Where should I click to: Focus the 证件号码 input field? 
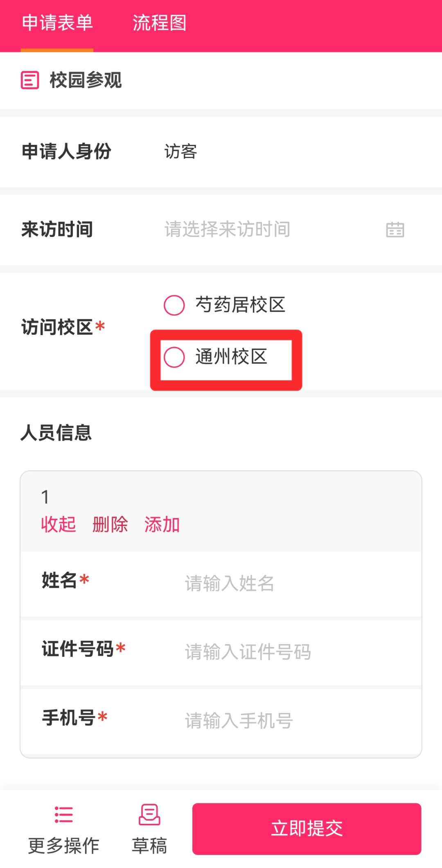(x=286, y=652)
